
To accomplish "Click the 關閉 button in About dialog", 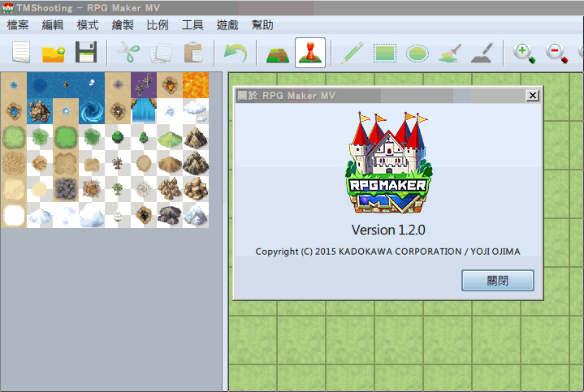I will click(498, 280).
